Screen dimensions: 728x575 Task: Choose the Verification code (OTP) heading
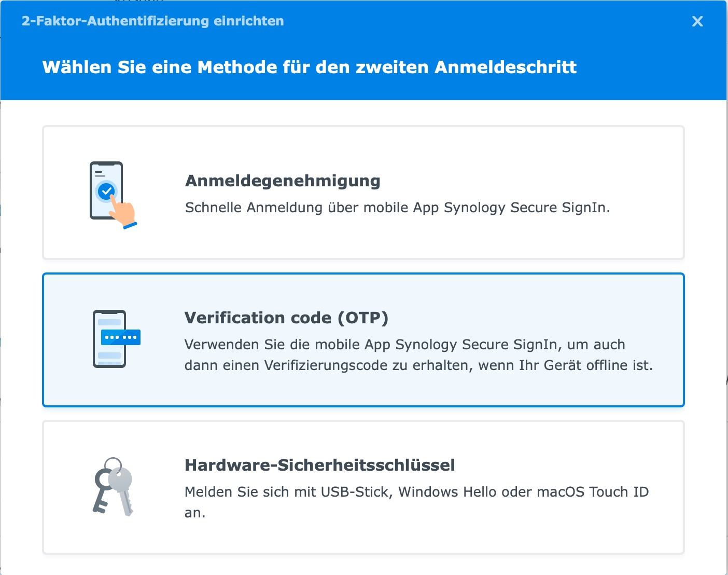pyautogui.click(x=286, y=318)
